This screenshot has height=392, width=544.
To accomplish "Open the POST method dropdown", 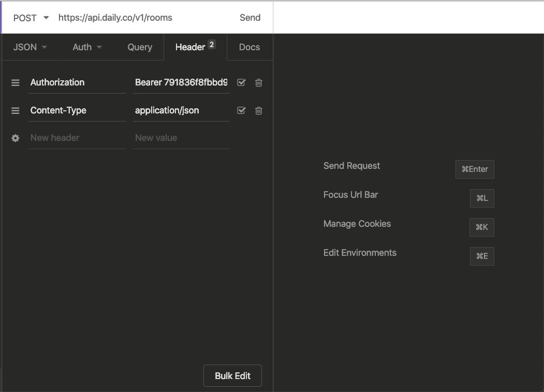I will pyautogui.click(x=30, y=17).
